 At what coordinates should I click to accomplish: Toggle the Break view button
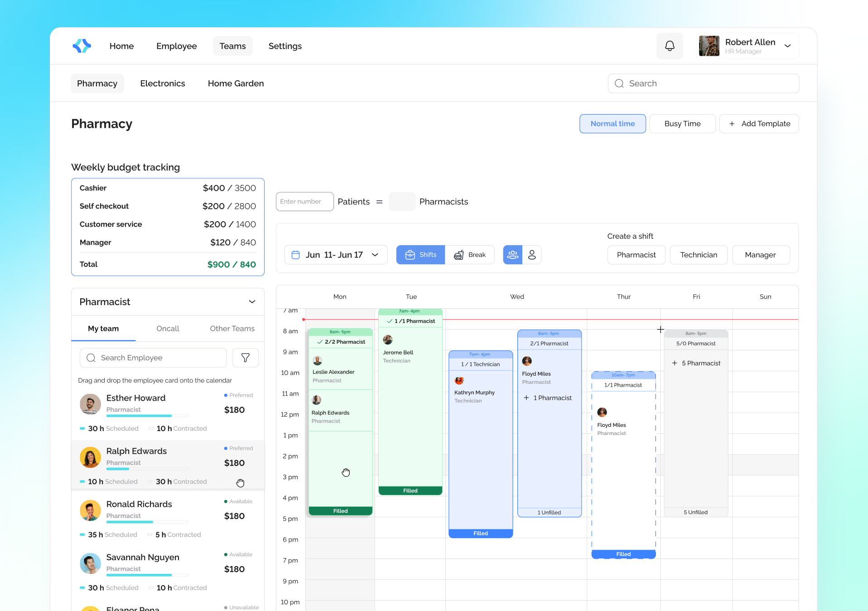[469, 255]
